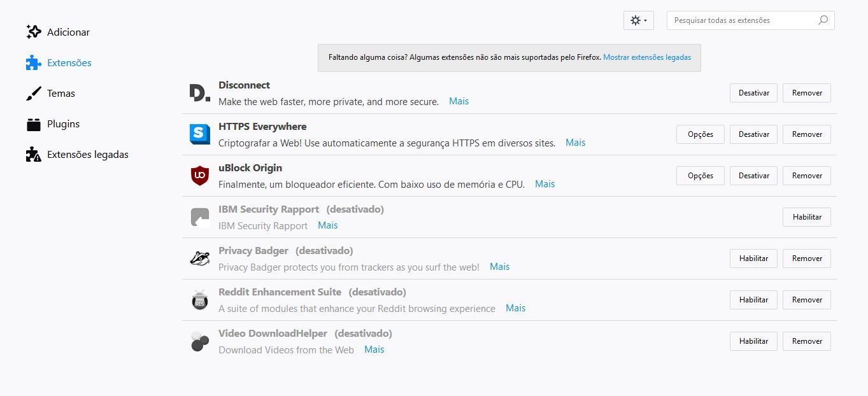This screenshot has height=396, width=868.
Task: Enable the Privacy Badger extension
Action: tap(753, 258)
